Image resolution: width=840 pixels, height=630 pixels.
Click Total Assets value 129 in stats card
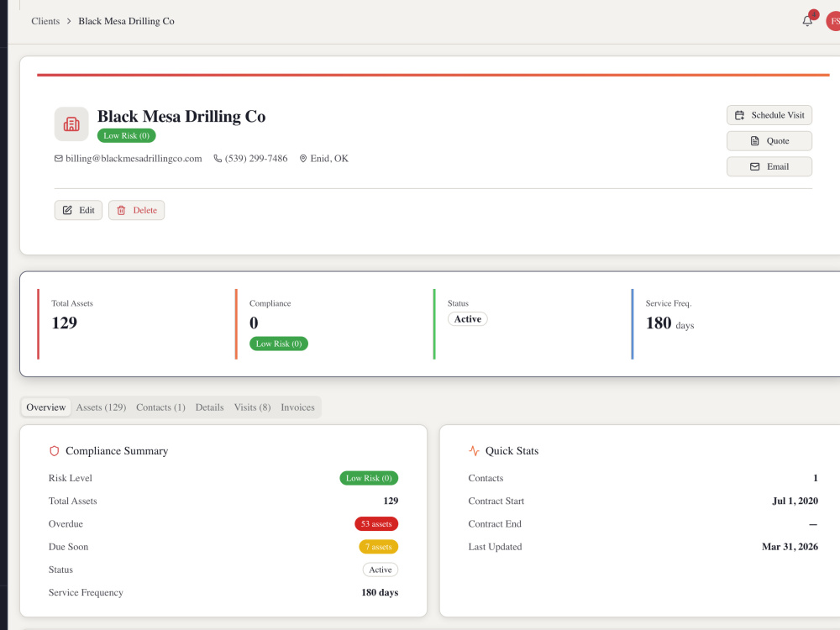(x=65, y=323)
